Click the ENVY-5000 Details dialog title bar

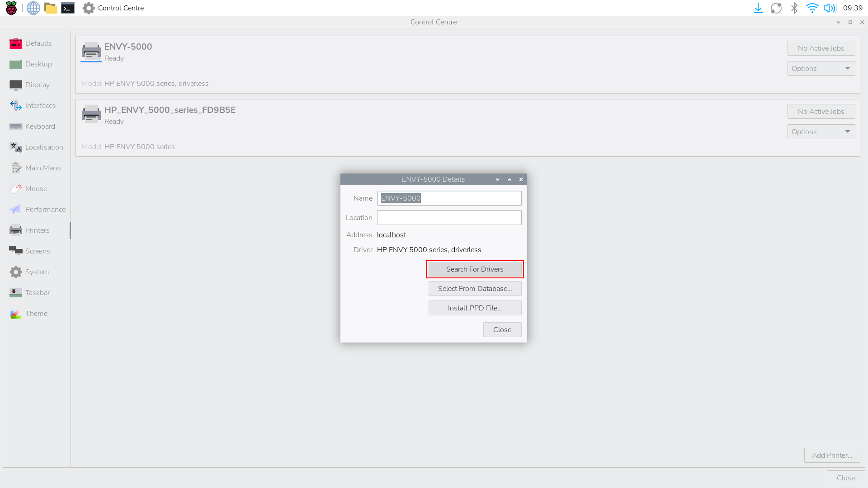click(x=433, y=179)
